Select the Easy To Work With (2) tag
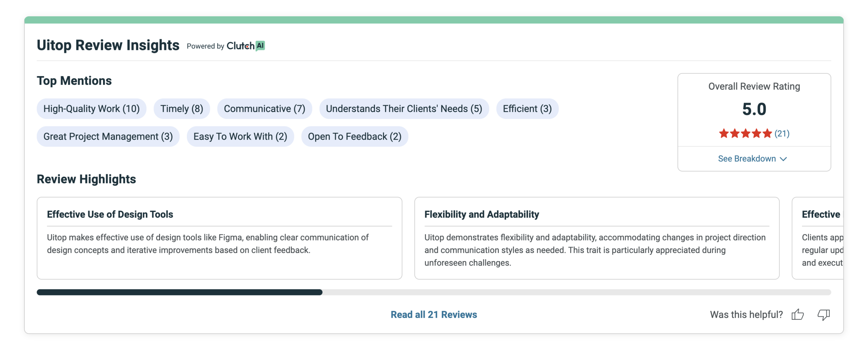This screenshot has width=868, height=346. coord(240,136)
